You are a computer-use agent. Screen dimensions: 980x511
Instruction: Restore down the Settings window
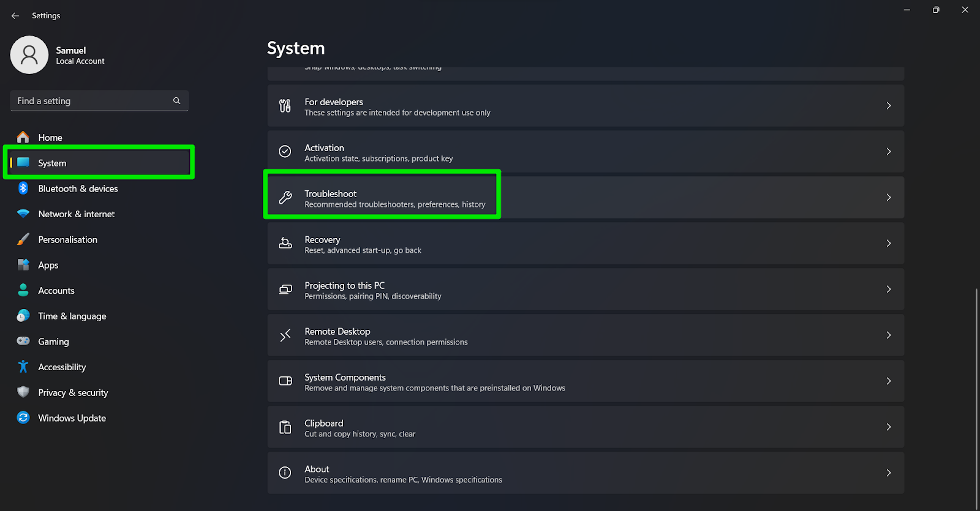pos(936,10)
